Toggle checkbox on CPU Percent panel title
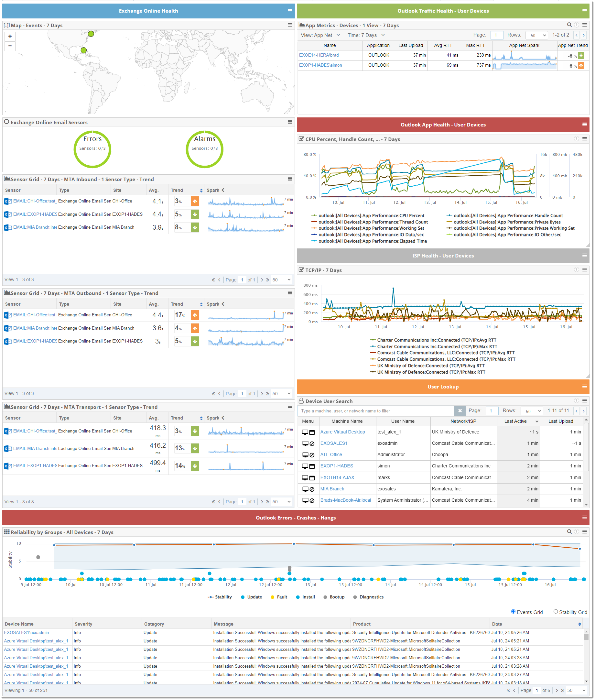 click(x=301, y=139)
